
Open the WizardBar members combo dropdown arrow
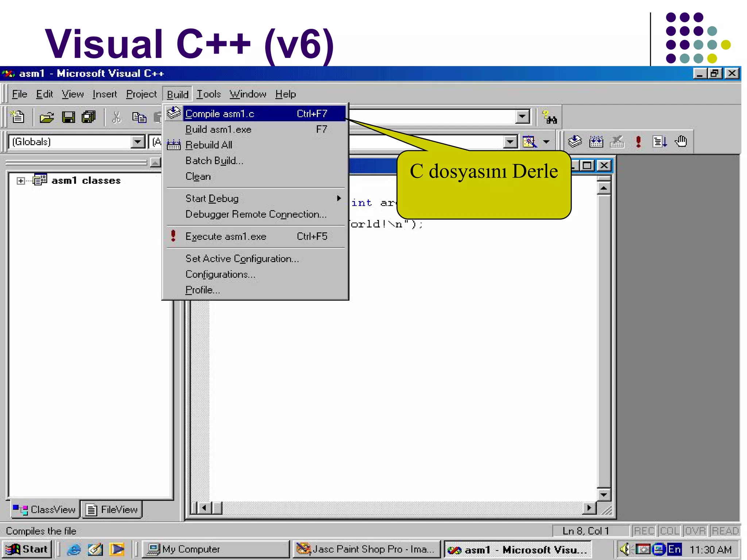pyautogui.click(x=510, y=141)
